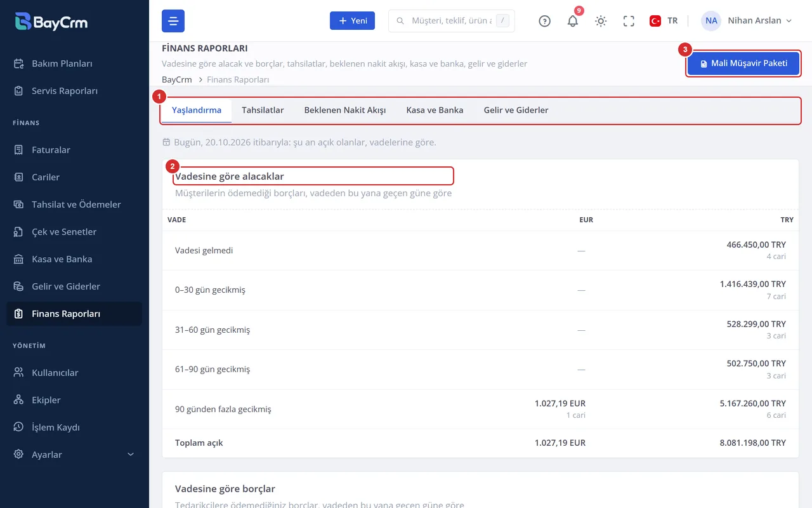Open the Gelir ve Giderler tab

pos(516,110)
